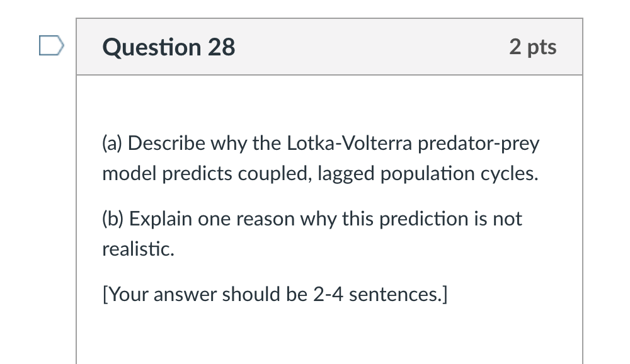Viewport: 630px width, 364px height.
Task: Click the word Lotka-Volterra
Action: (x=350, y=143)
